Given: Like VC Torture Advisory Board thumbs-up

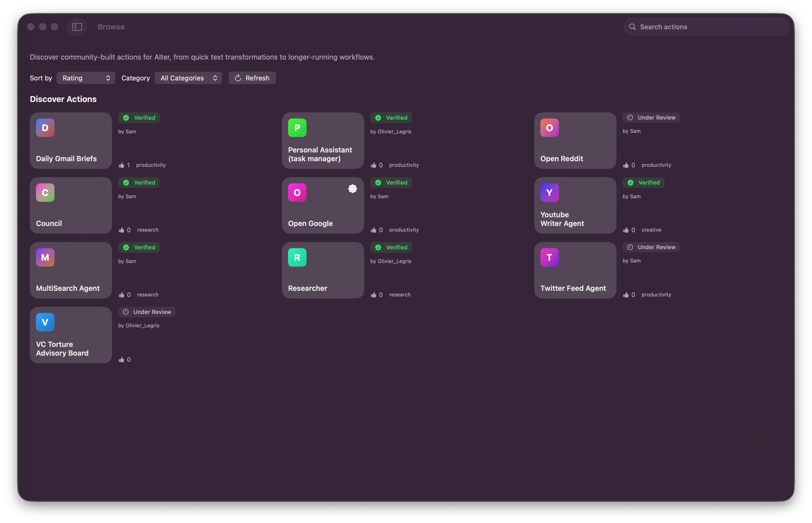Looking at the screenshot, I should coord(121,360).
